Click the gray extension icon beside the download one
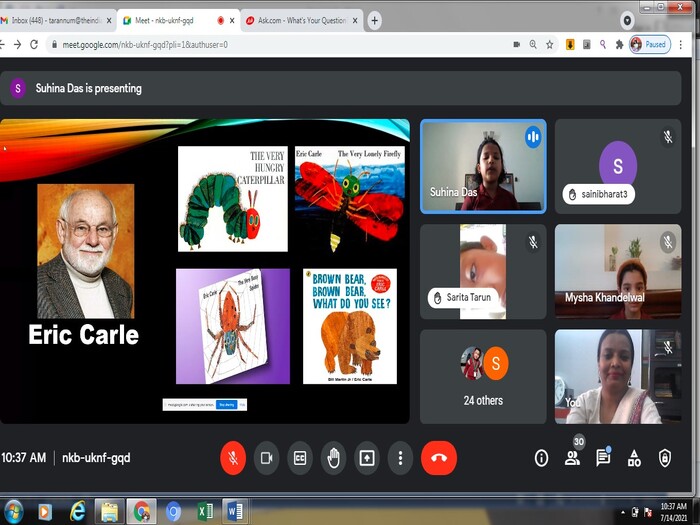 [x=587, y=45]
